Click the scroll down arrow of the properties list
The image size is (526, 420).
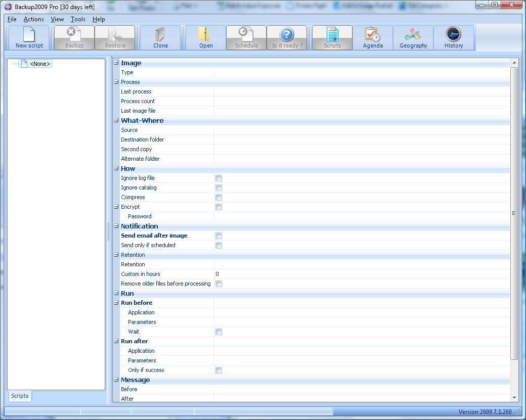514,398
